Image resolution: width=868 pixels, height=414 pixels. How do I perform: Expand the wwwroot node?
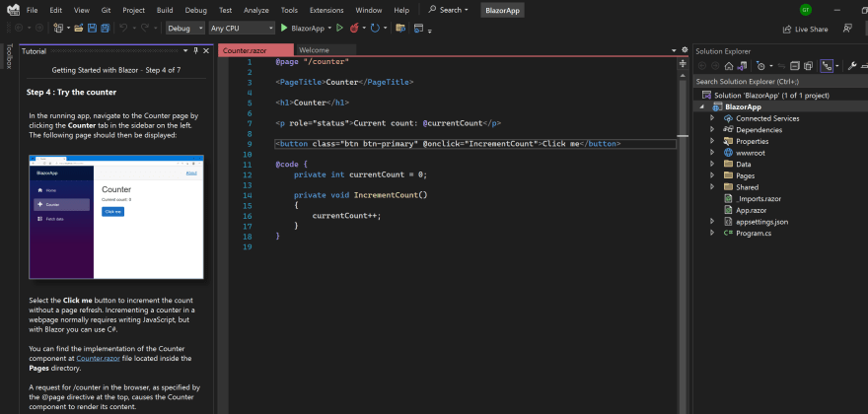click(712, 153)
